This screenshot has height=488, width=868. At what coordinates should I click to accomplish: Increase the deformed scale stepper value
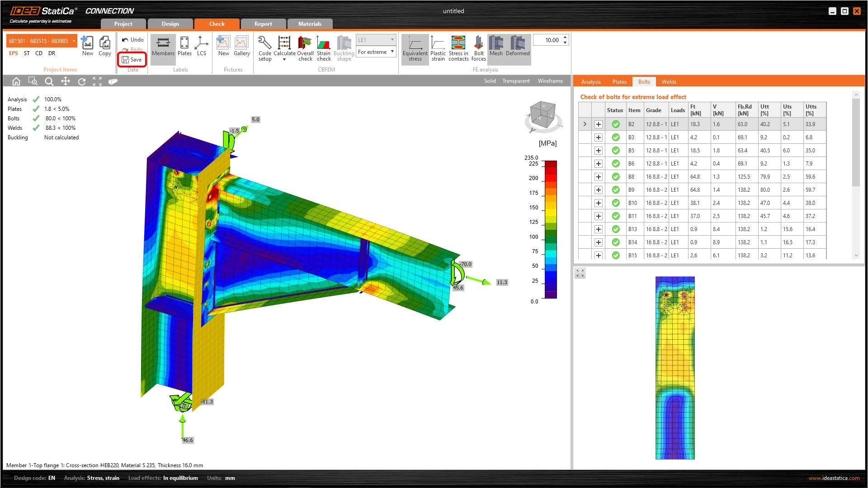point(566,37)
